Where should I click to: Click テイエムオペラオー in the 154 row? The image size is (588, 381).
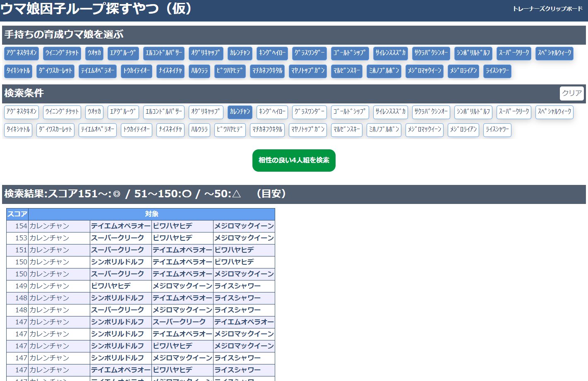(121, 226)
